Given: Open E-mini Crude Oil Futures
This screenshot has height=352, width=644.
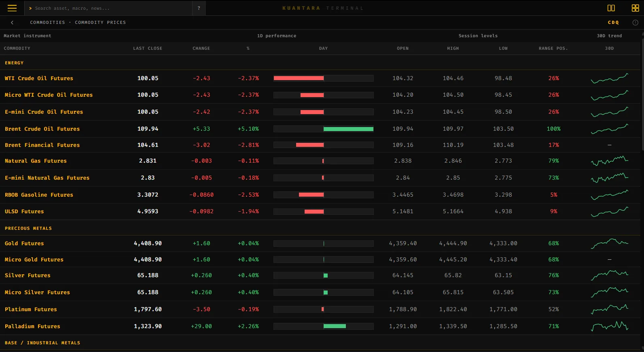Looking at the screenshot, I should (x=44, y=112).
